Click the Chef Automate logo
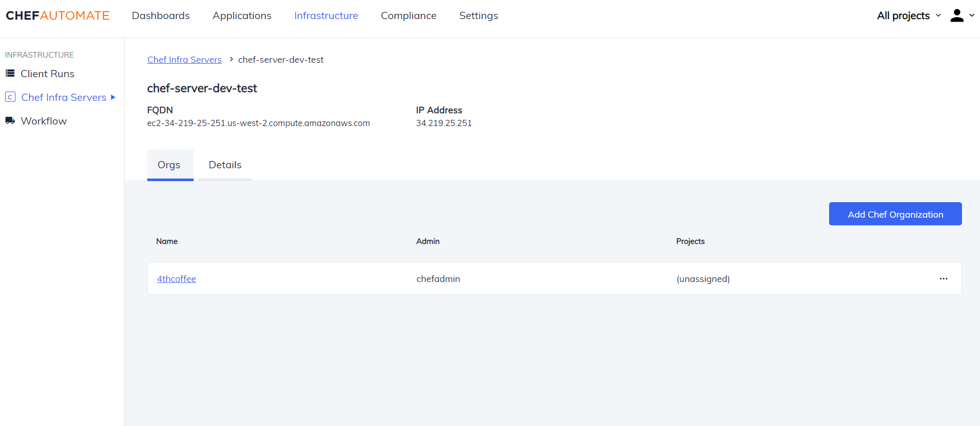Image resolution: width=980 pixels, height=426 pixels. click(x=58, y=15)
